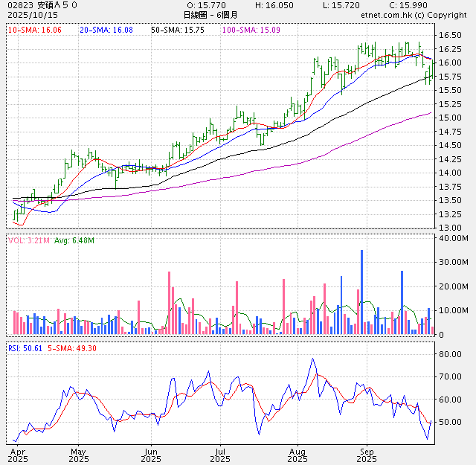Image resolution: width=476 pixels, height=465 pixels.
Task: Click the 100-SMA legend label
Action: point(251,30)
